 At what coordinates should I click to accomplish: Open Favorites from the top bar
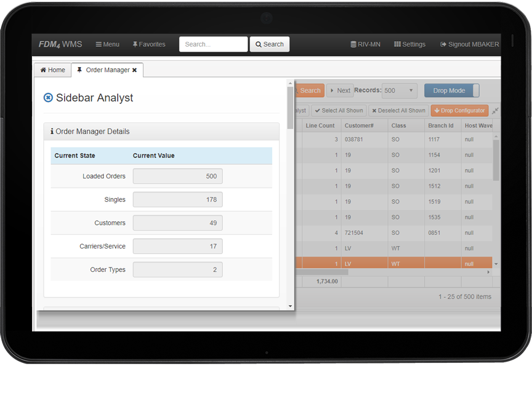click(x=149, y=44)
